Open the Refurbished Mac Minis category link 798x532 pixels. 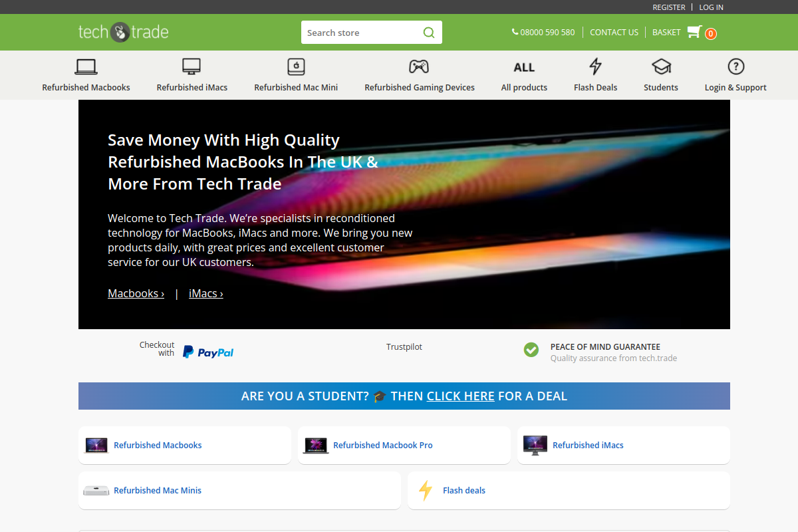(158, 491)
